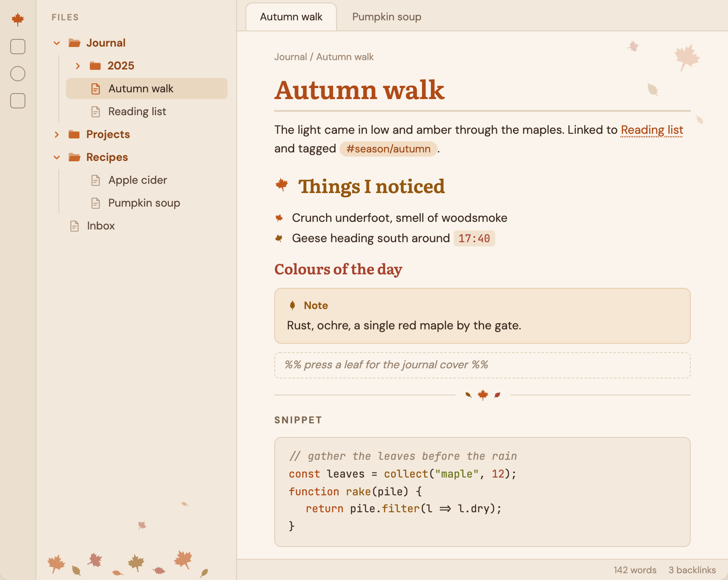Click the 3 backlinks status item
The image size is (728, 580).
tap(692, 570)
